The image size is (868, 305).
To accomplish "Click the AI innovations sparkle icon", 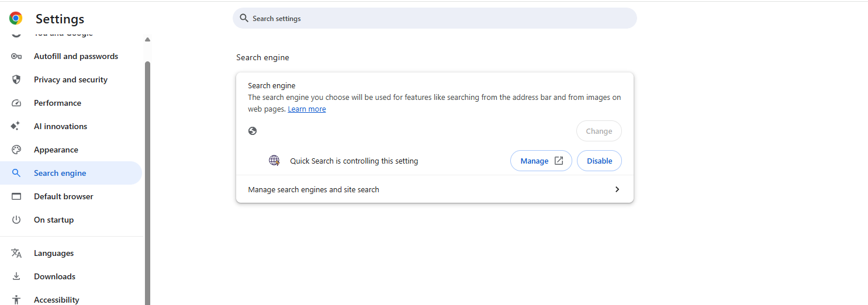I will (x=16, y=126).
